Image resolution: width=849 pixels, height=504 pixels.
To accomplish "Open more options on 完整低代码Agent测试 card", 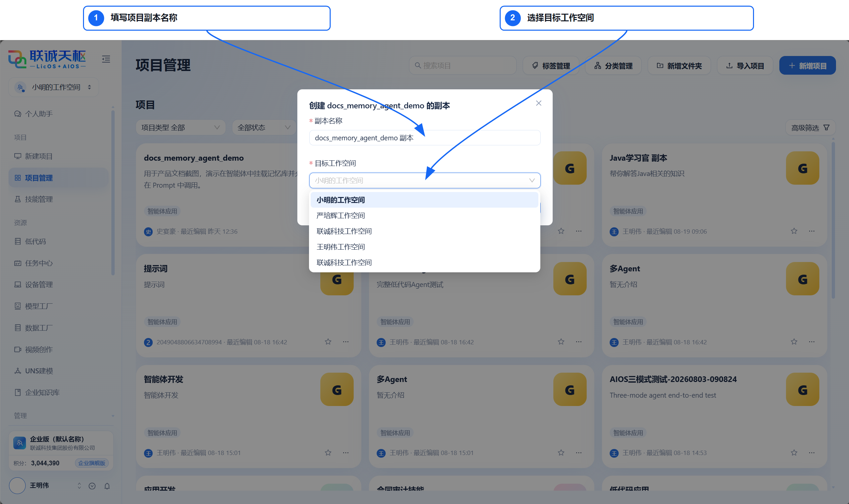I will pos(579,342).
